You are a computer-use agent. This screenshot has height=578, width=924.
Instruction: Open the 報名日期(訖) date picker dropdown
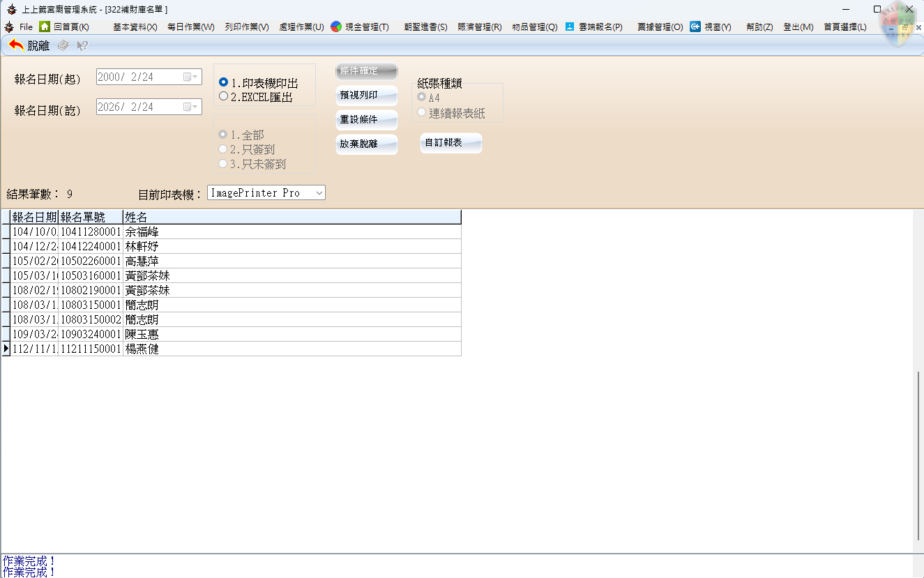tap(191, 107)
